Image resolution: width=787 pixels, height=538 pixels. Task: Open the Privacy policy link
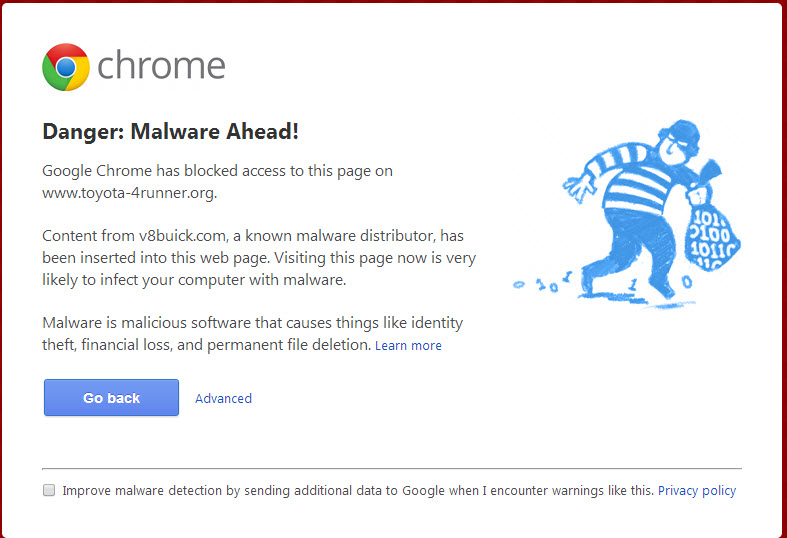point(697,490)
